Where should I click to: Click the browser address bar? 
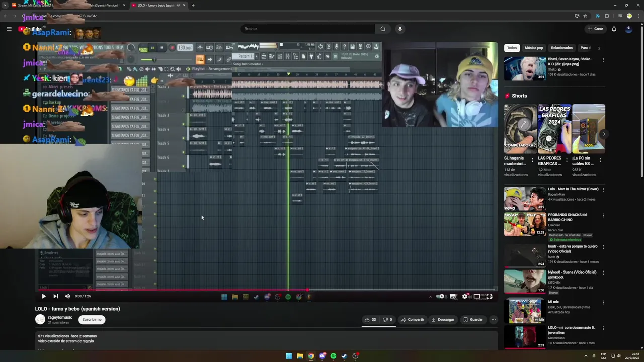302,16
